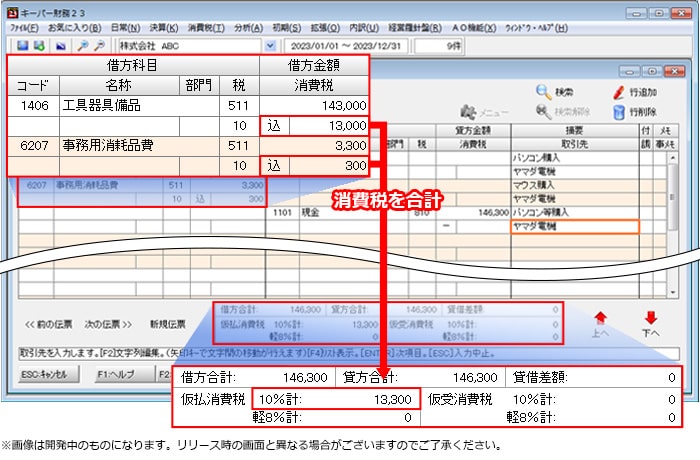
Task: Open the お気に入り(B) menu
Action: (x=75, y=28)
